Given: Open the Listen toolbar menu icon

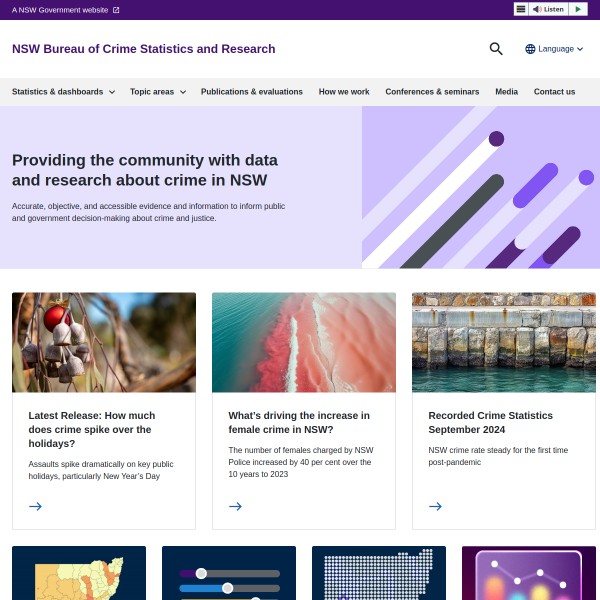Looking at the screenshot, I should (x=521, y=9).
